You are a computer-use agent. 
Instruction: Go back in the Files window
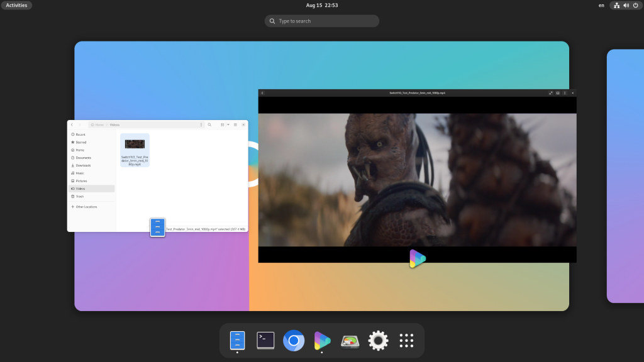(72, 125)
